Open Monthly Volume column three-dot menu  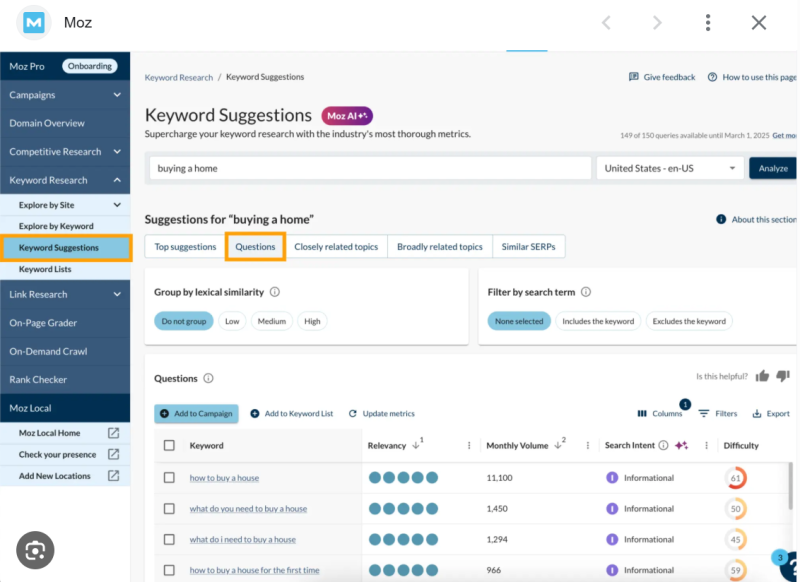(588, 445)
